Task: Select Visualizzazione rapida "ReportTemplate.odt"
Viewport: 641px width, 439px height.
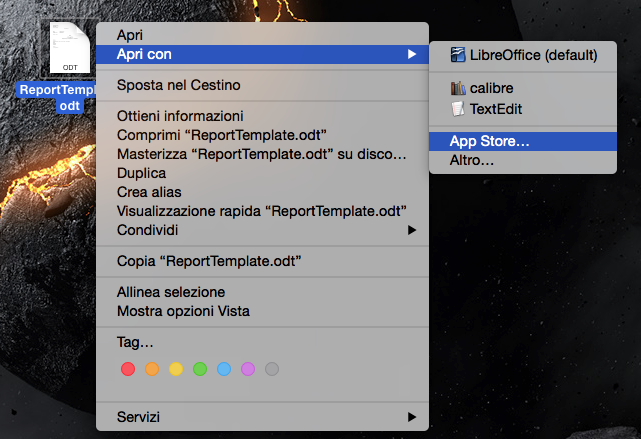Action: pos(262,211)
